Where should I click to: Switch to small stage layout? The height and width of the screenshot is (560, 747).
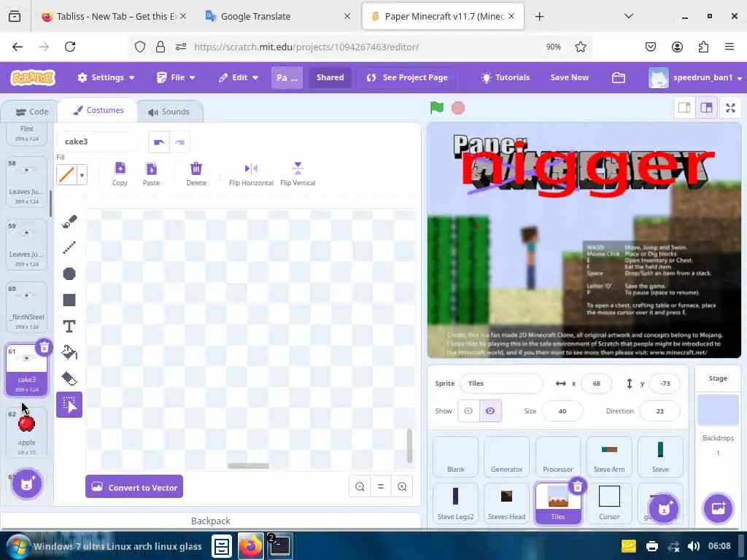click(684, 108)
